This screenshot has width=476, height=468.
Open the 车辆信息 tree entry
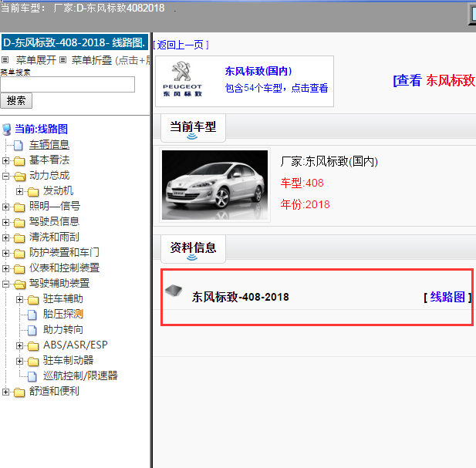pos(49,145)
